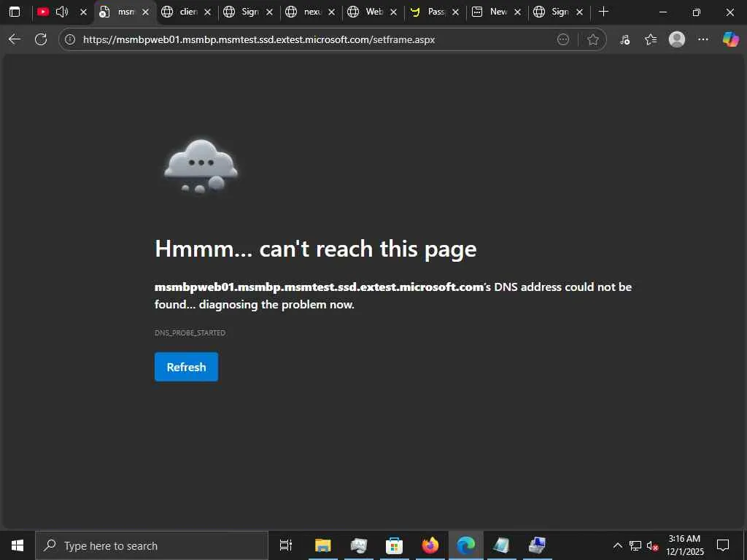Open network status tray icon

(x=635, y=545)
